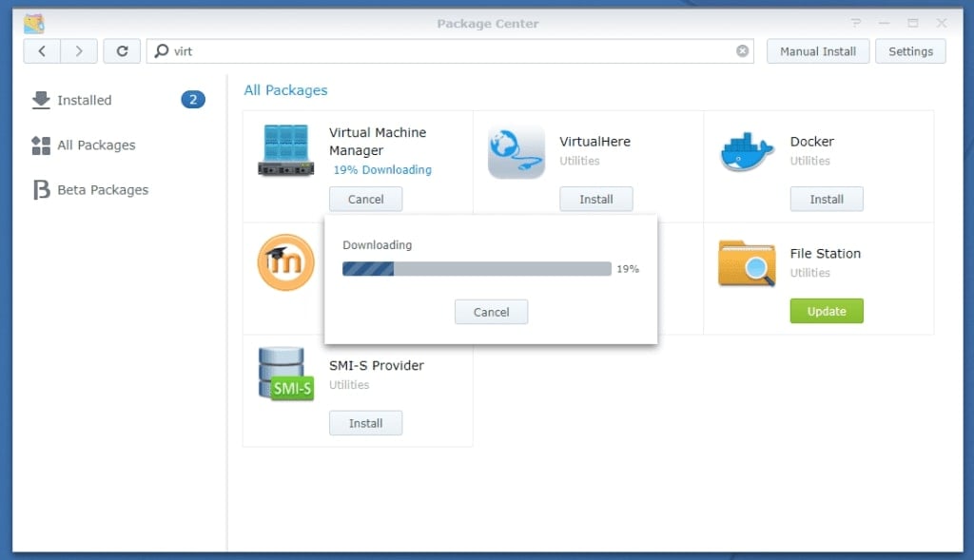The width and height of the screenshot is (974, 560).
Task: Open help via the question mark icon
Action: [856, 23]
